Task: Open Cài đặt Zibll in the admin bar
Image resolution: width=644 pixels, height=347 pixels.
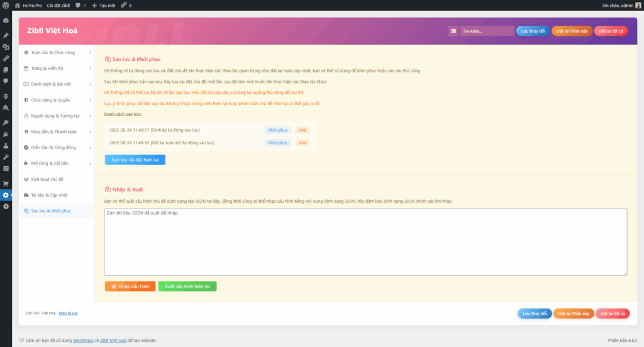Action: 58,5
